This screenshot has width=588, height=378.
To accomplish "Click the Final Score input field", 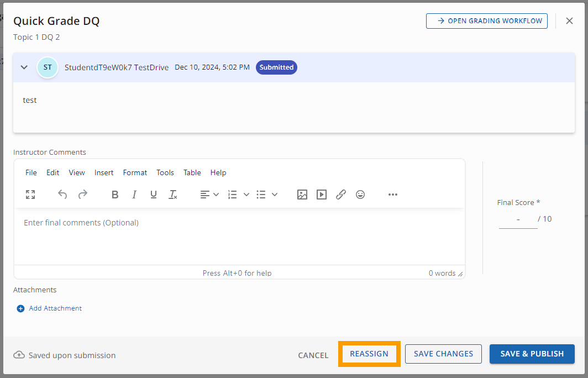I will [x=518, y=219].
